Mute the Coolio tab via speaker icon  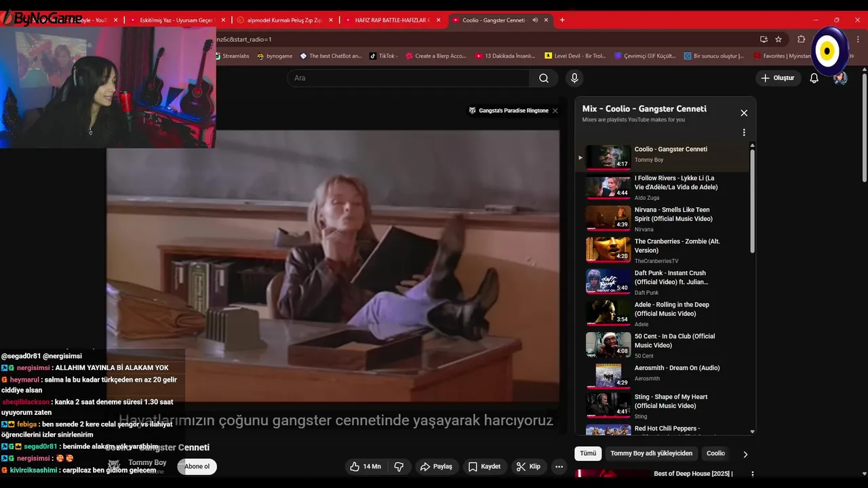[535, 20]
